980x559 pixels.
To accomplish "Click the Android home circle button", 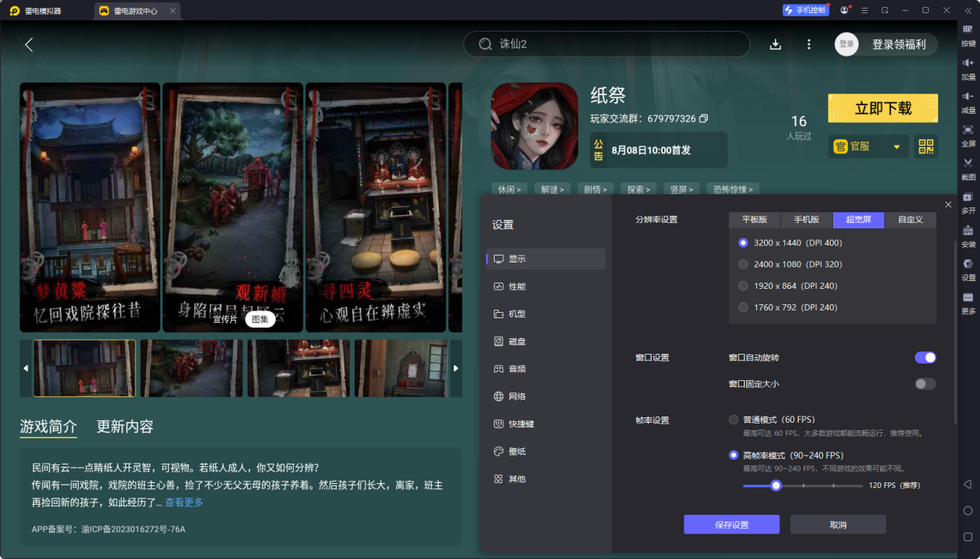I will 968,511.
